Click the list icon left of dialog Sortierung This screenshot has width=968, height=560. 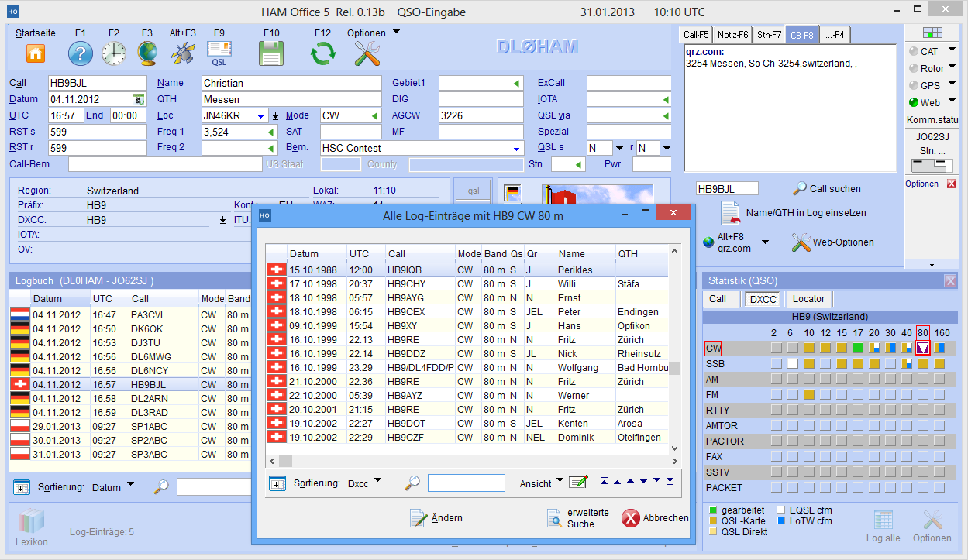tap(277, 483)
